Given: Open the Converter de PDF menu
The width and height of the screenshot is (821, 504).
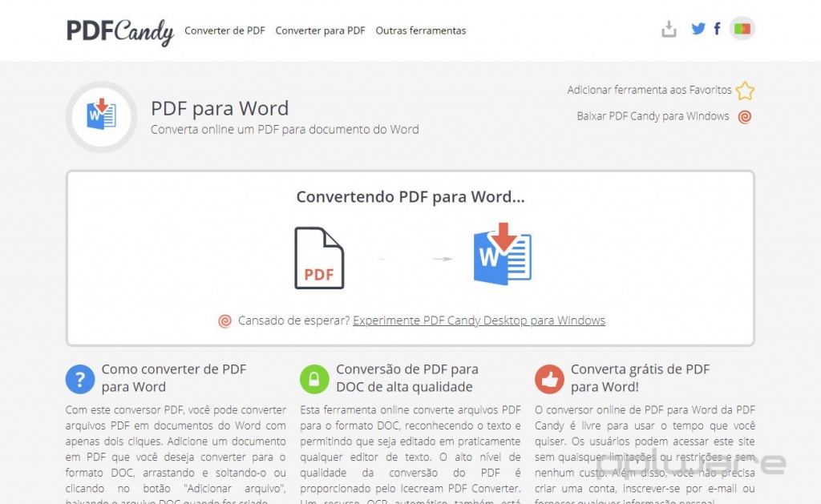Looking at the screenshot, I should (224, 30).
